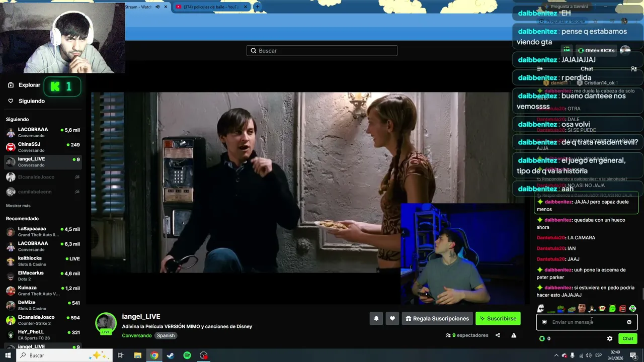The width and height of the screenshot is (644, 362).
Task: Open the emoji picker in chat input
Action: click(x=629, y=322)
